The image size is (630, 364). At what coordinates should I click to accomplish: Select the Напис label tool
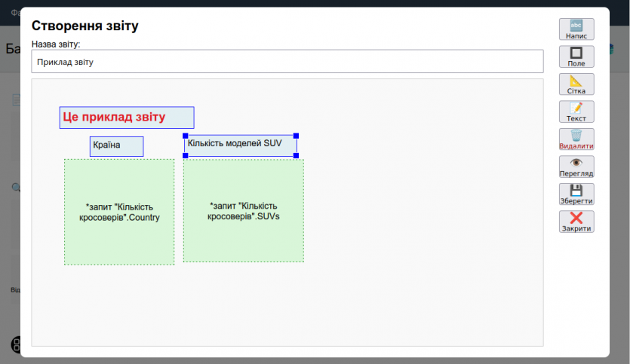576,29
